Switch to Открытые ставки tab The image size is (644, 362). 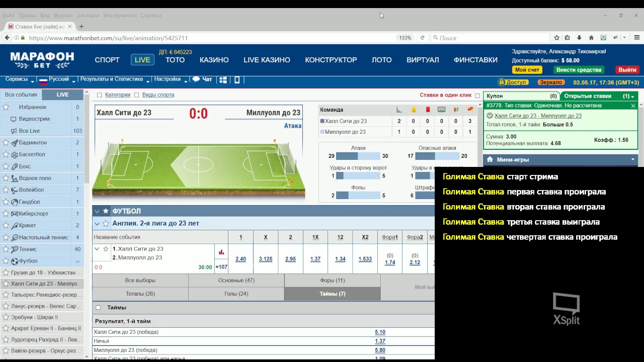click(x=599, y=96)
